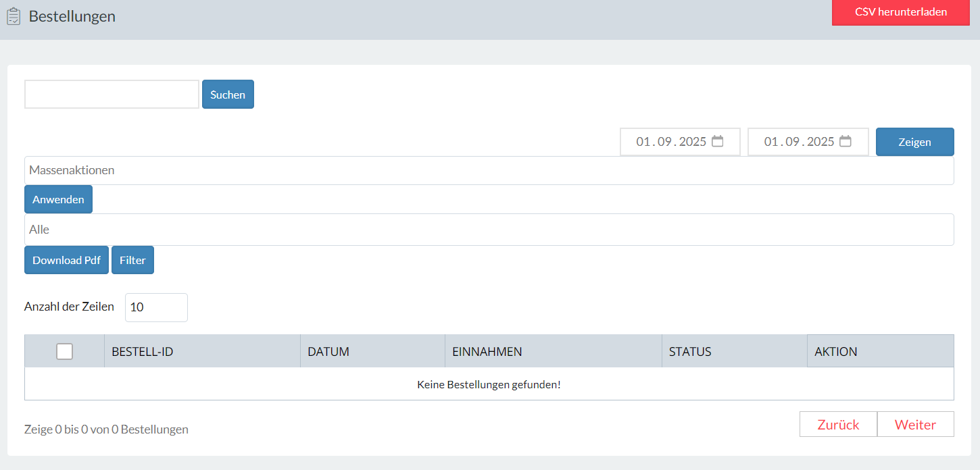Image resolution: width=980 pixels, height=470 pixels.
Task: Open the calendar picker for end date
Action: click(845, 142)
